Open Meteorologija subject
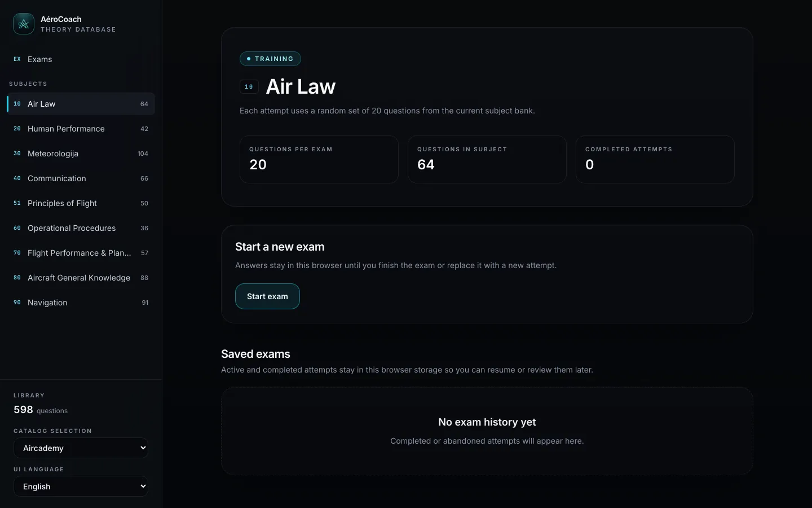Viewport: 812px width, 508px height. point(81,154)
